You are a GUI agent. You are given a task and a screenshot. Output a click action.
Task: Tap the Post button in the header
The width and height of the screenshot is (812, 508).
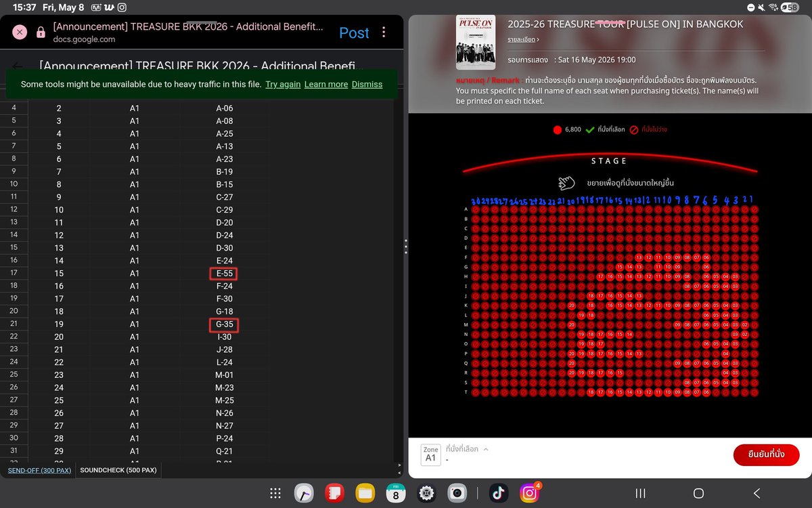354,33
